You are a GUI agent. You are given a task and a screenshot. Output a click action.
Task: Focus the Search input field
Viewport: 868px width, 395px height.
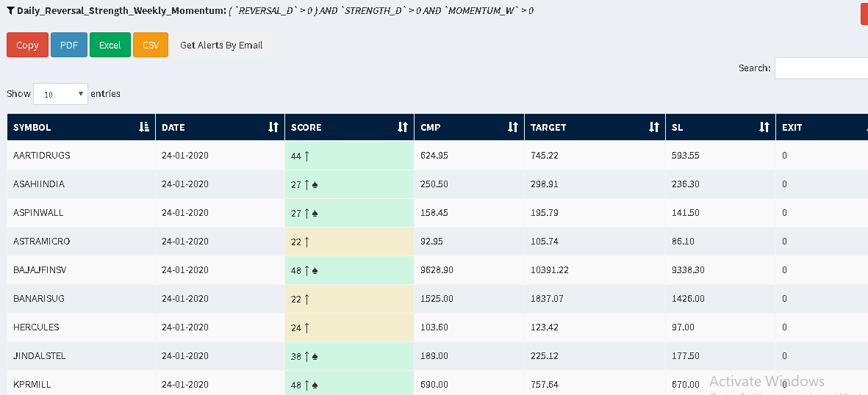coord(821,68)
